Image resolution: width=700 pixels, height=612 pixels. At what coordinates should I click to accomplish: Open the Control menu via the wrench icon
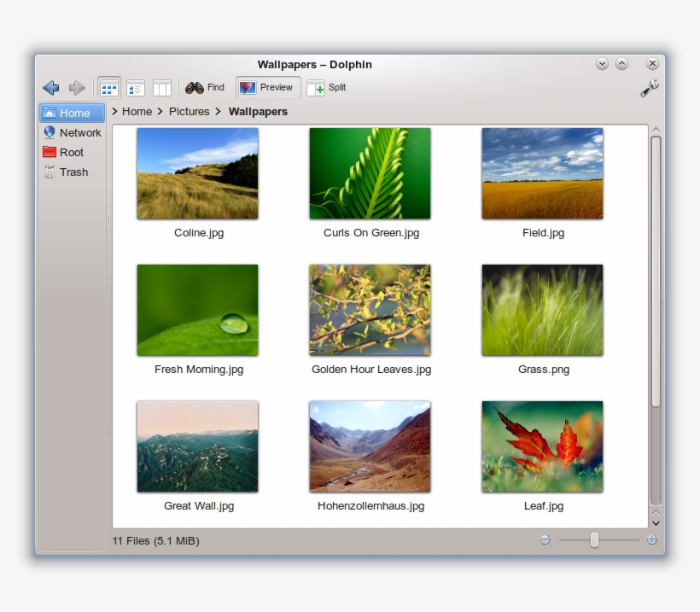click(650, 87)
